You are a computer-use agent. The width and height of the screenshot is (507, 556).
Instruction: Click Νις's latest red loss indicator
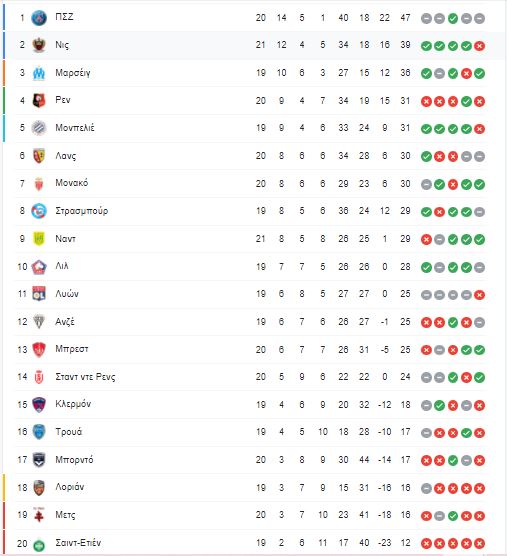(479, 46)
